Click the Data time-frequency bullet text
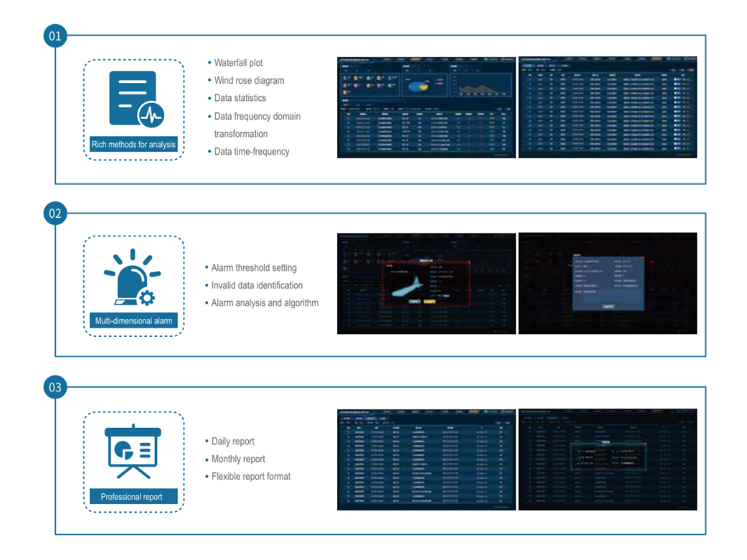 [252, 152]
